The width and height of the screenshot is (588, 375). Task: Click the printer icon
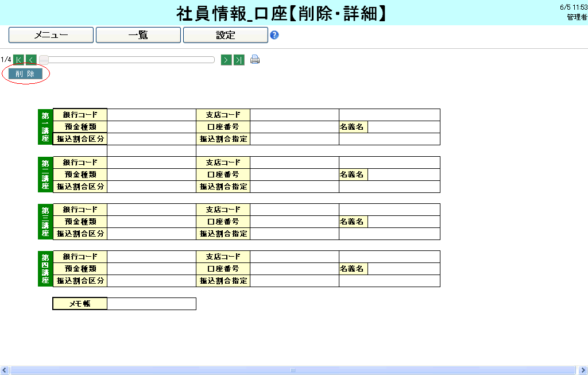[x=255, y=60]
